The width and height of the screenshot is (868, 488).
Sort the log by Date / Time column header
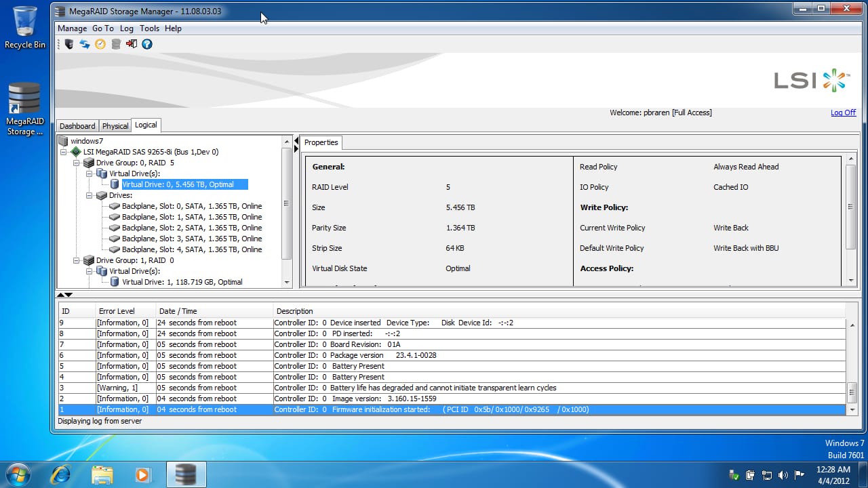214,311
